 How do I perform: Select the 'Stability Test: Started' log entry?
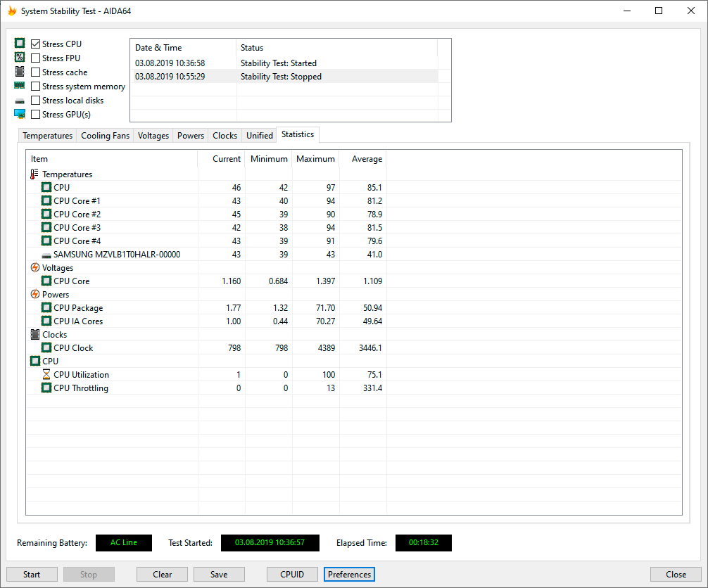284,63
